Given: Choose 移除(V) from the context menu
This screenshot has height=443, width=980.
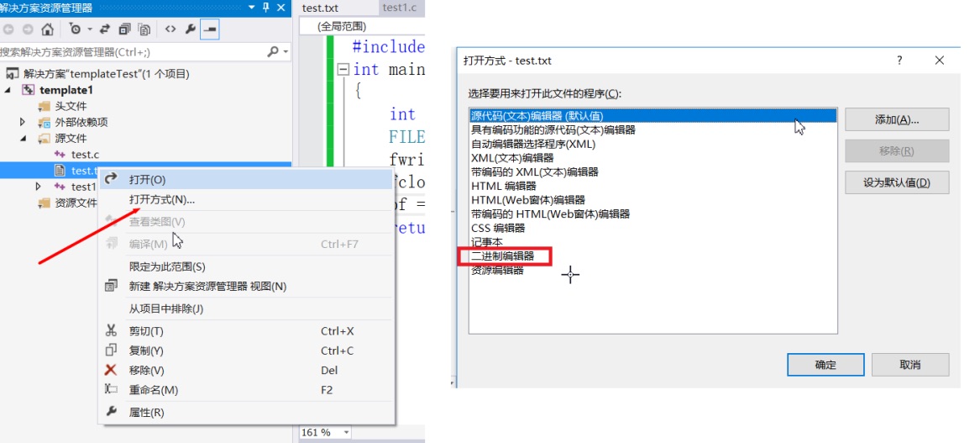Looking at the screenshot, I should pyautogui.click(x=247, y=371).
